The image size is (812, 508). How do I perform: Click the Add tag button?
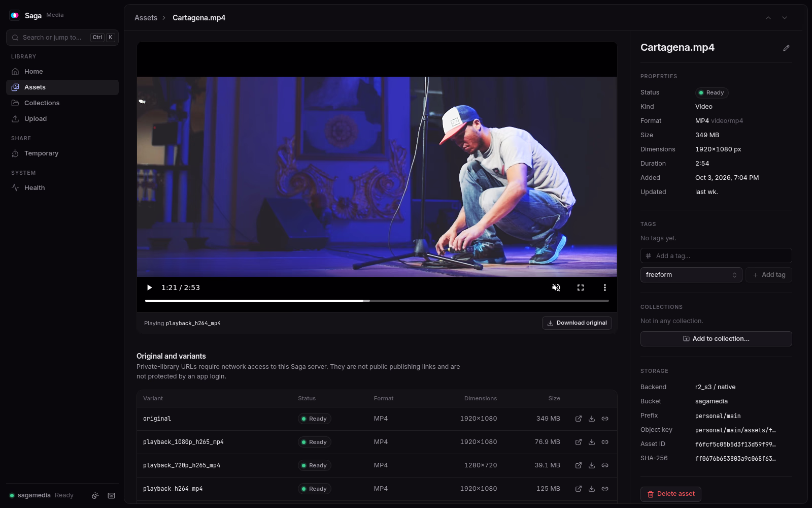(x=769, y=275)
